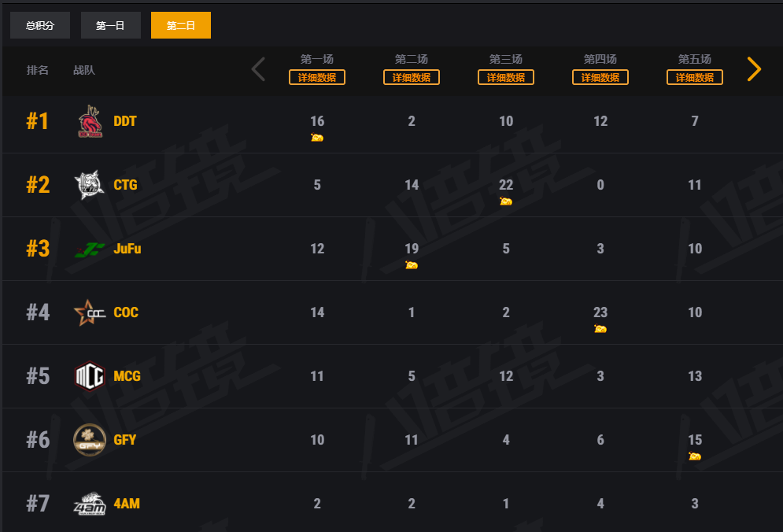View 详细数据 for 第五场
This screenshot has width=783, height=532.
click(x=695, y=77)
